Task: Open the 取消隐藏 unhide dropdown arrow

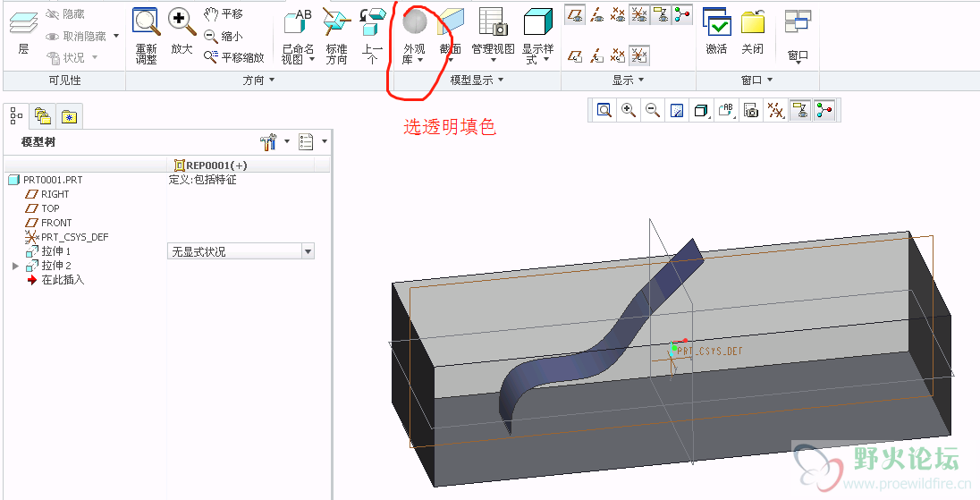Action: (116, 37)
